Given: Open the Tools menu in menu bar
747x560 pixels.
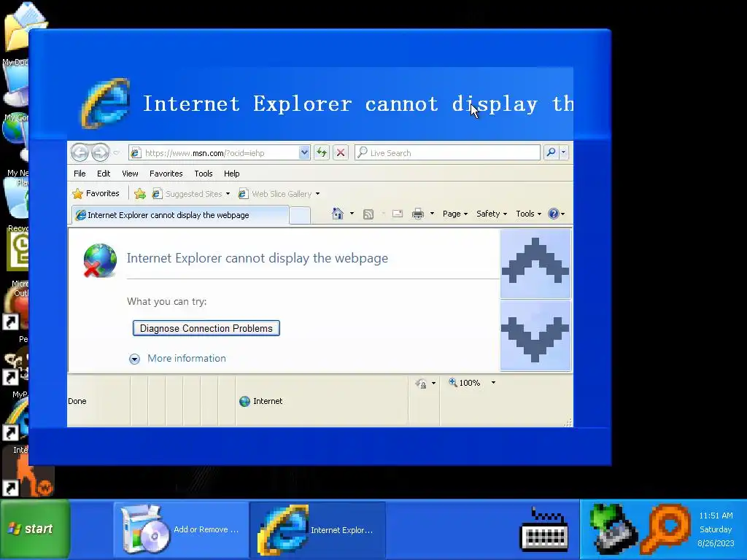Looking at the screenshot, I should 204,174.
